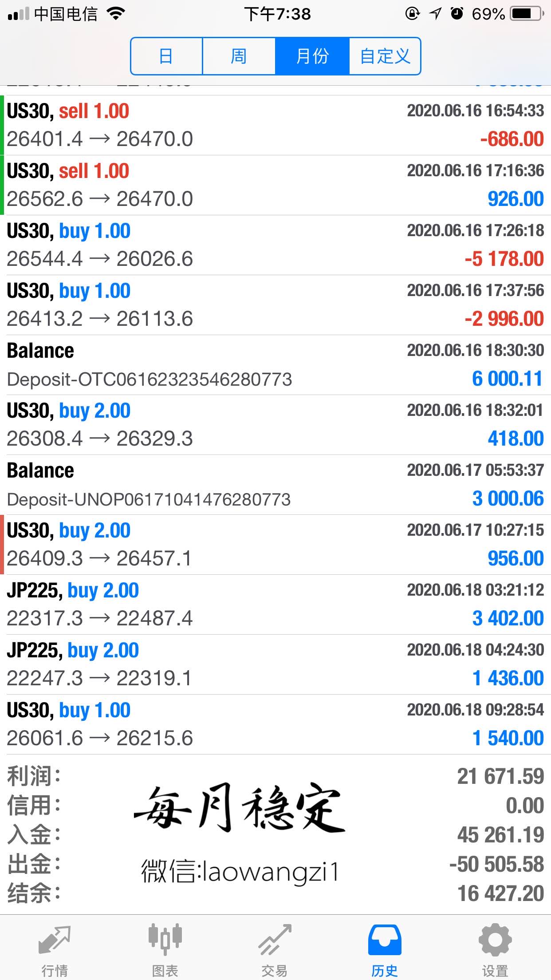Tap the battery icon in status bar

pyautogui.click(x=527, y=14)
